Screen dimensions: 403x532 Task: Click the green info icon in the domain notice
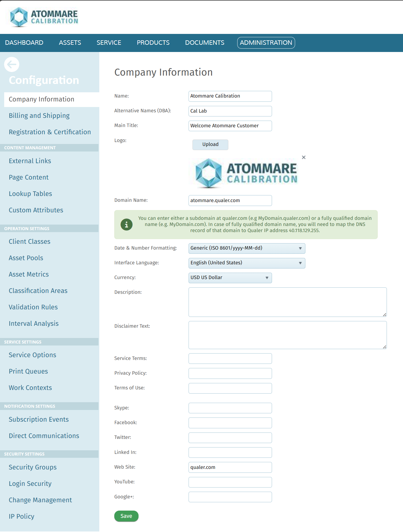[127, 224]
